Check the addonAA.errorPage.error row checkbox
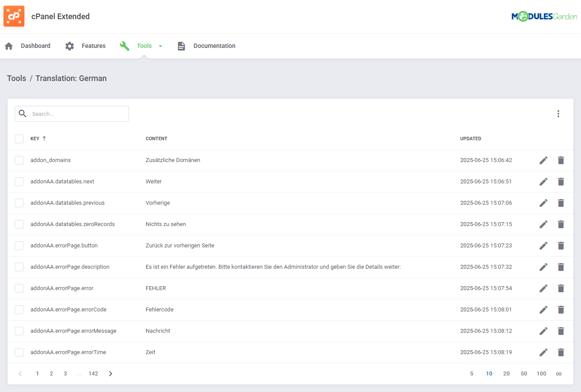Screen dimensions: 581x392 pos(19,288)
